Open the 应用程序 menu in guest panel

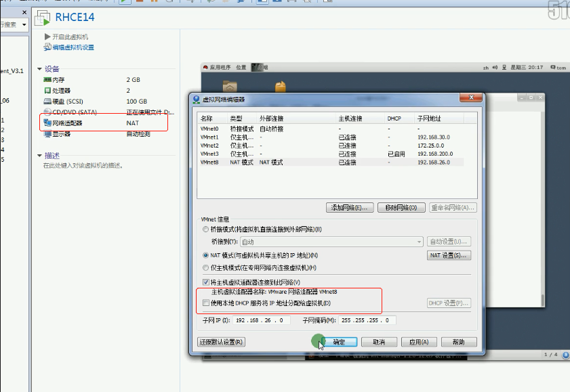(x=220, y=67)
